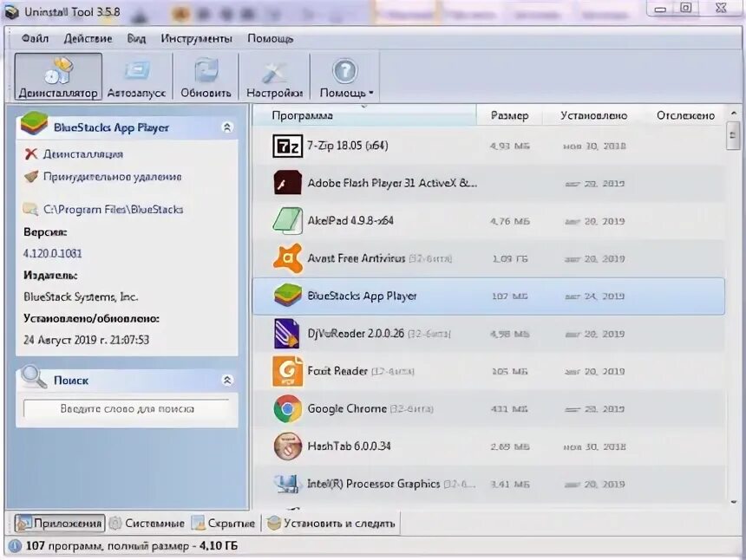Click Установить и следить button
This screenshot has width=746, height=560.
click(x=331, y=524)
